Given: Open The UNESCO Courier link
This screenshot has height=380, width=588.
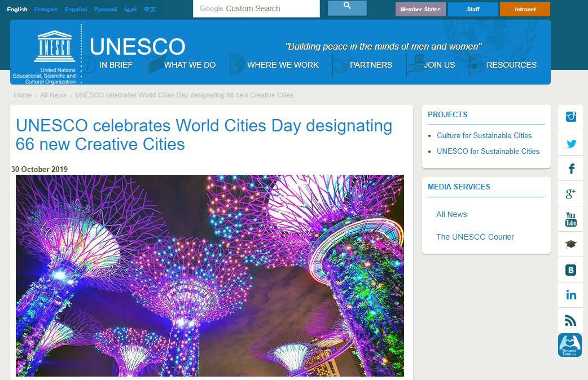Looking at the screenshot, I should pyautogui.click(x=475, y=237).
